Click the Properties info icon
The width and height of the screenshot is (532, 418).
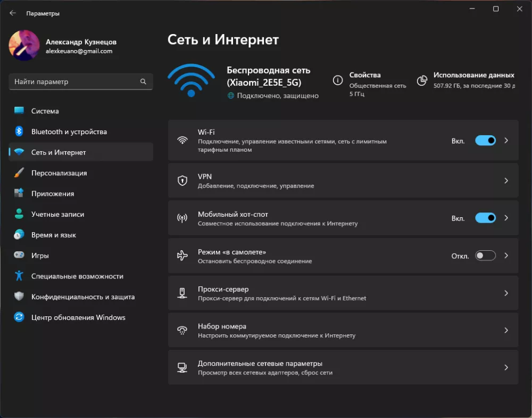[337, 80]
